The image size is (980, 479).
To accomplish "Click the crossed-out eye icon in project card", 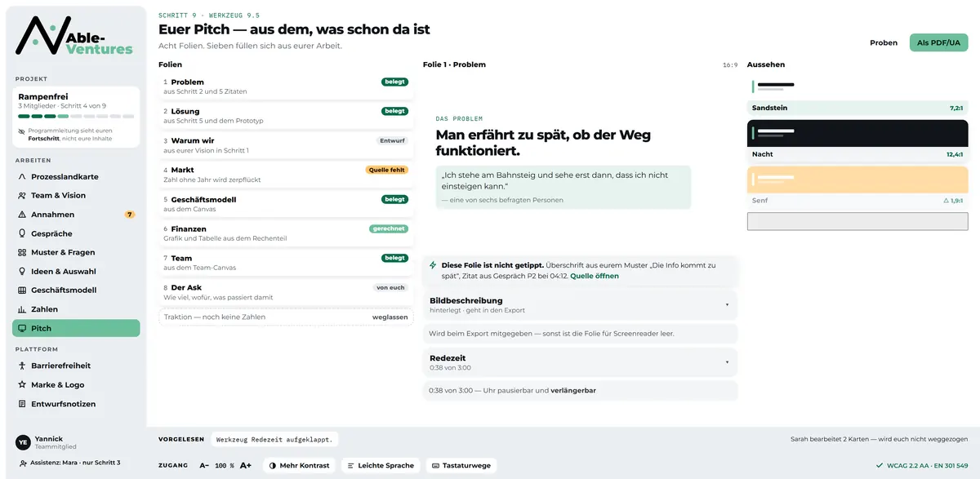I will (22, 131).
